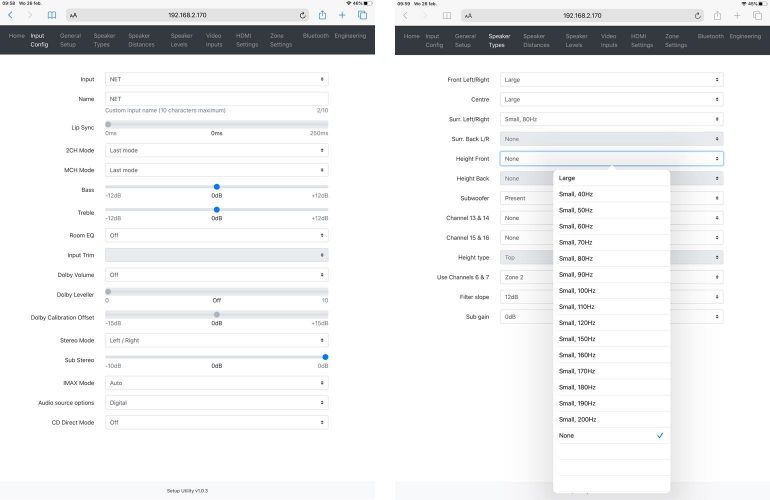The image size is (770, 500).
Task: Tap the Safari back arrow in left window
Action: click(x=11, y=16)
